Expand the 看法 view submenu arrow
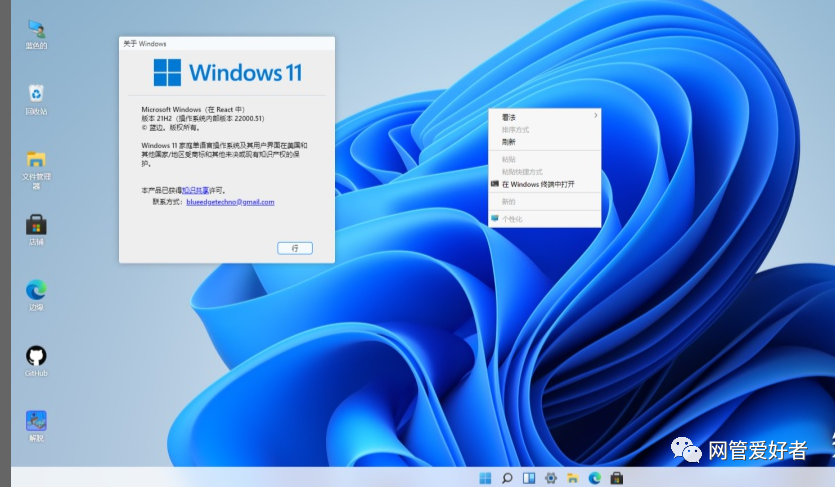Viewport: 835px width, 487px height. (x=596, y=117)
